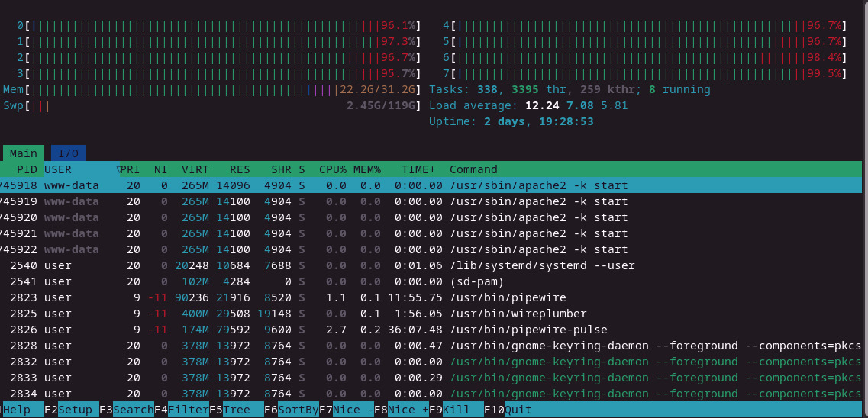Viewport: 868px width, 418px height.
Task: Toggle Tree view in bottom bar
Action: tap(243, 410)
